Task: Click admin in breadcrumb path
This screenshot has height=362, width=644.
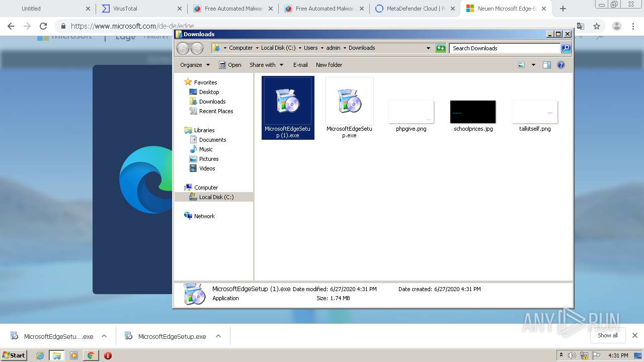Action: 334,48
